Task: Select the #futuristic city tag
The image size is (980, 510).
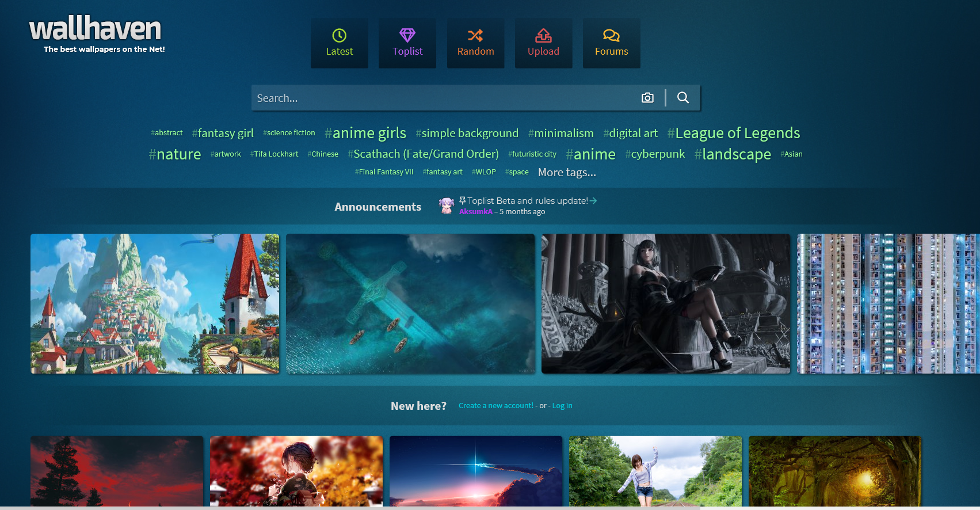Action: [x=532, y=154]
